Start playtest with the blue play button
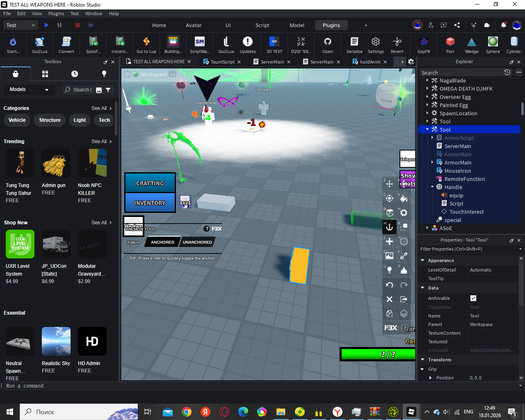 (x=46, y=25)
